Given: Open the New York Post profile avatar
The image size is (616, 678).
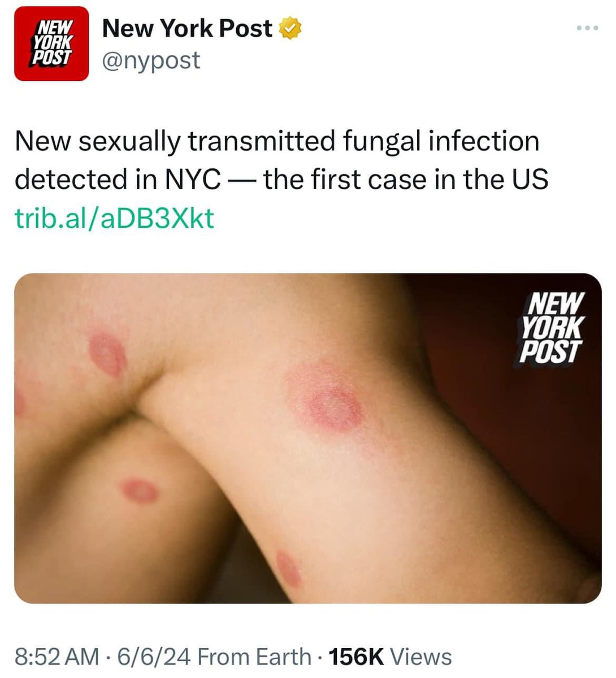Looking at the screenshot, I should click(51, 44).
